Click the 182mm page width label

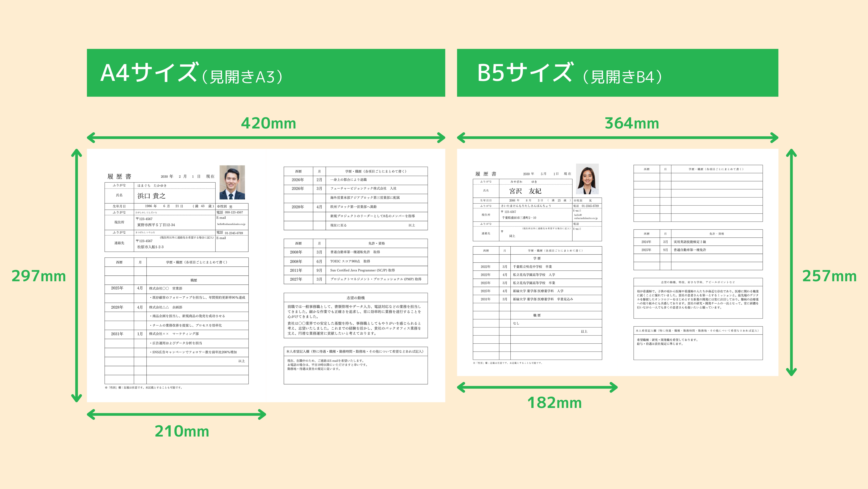tap(555, 403)
